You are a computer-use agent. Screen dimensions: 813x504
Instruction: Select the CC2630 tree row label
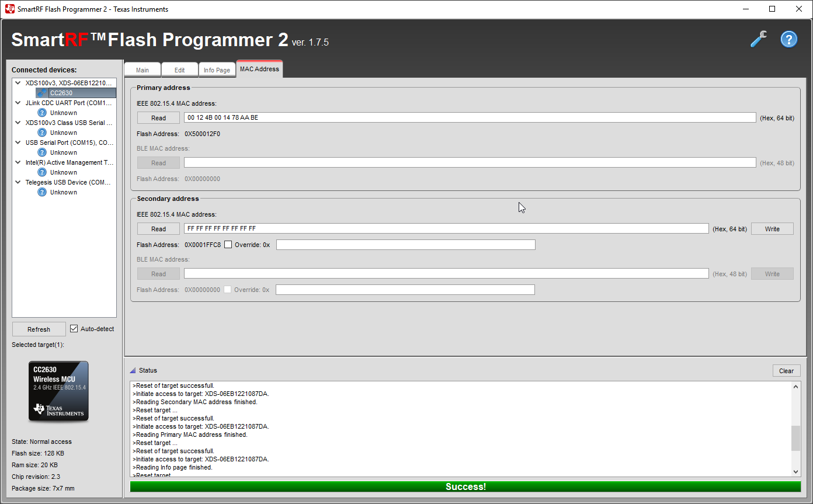click(61, 93)
